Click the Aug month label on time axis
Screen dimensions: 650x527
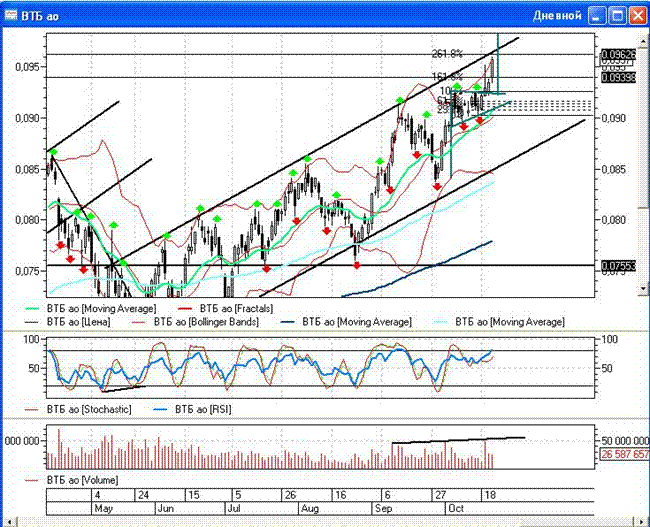310,508
